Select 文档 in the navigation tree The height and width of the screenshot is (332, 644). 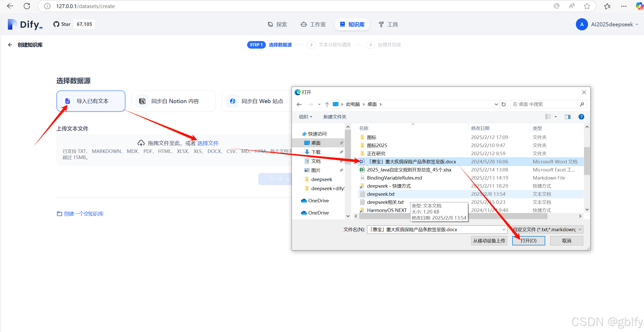pos(316,161)
